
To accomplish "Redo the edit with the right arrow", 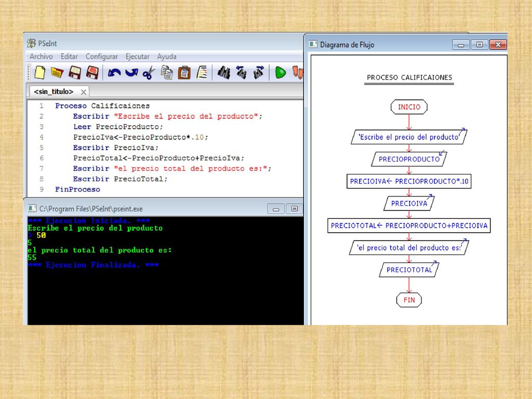I will (x=131, y=73).
